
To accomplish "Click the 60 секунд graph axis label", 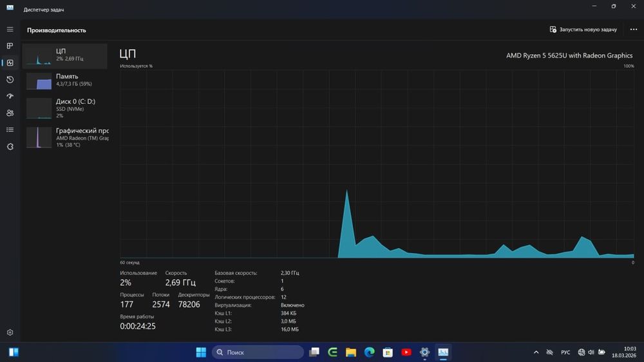I will (129, 262).
